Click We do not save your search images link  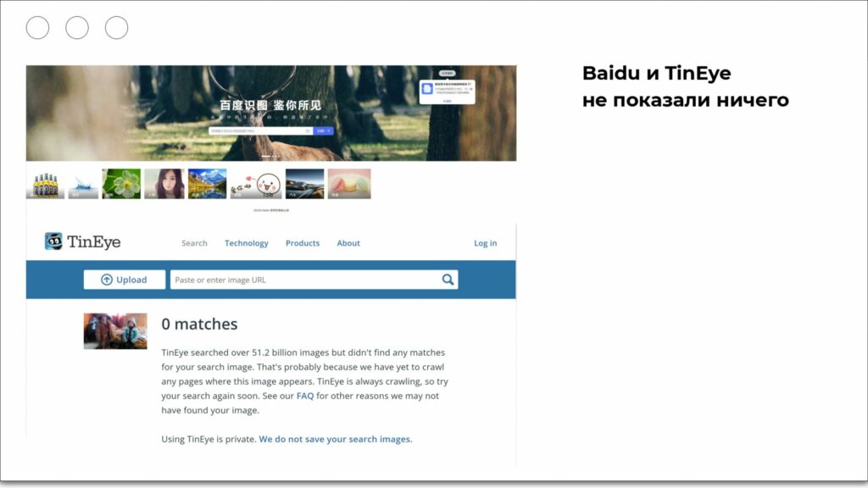point(336,439)
